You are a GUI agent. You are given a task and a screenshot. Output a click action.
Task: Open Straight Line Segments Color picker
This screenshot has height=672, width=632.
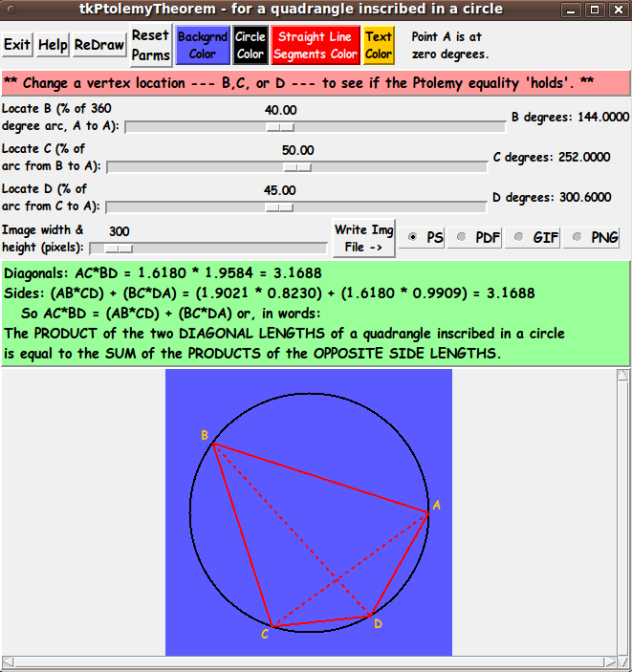tap(316, 45)
